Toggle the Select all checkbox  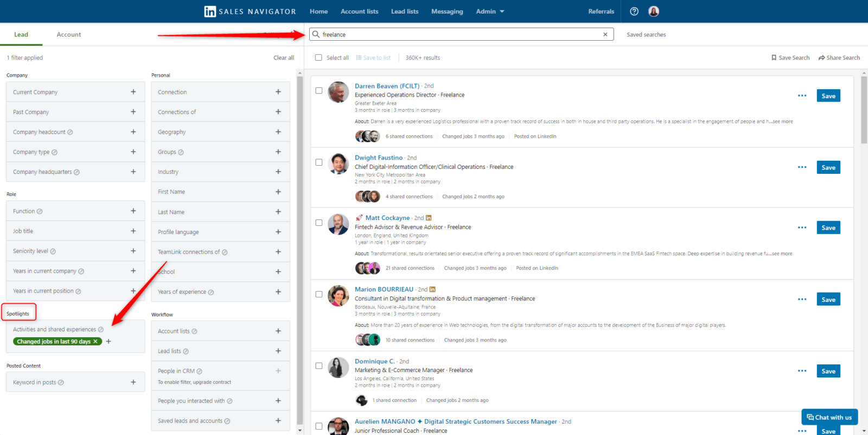pos(318,58)
